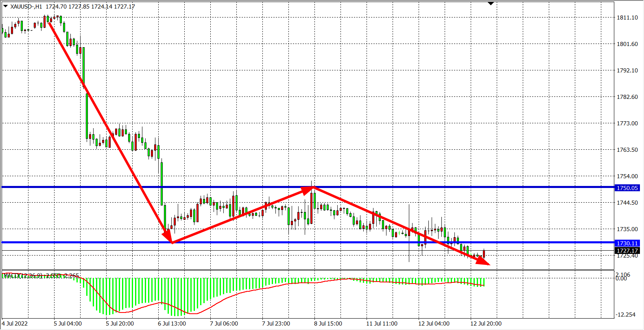
Task: Click the triangle beside the XAUUSD symbol
Action: point(5,6)
